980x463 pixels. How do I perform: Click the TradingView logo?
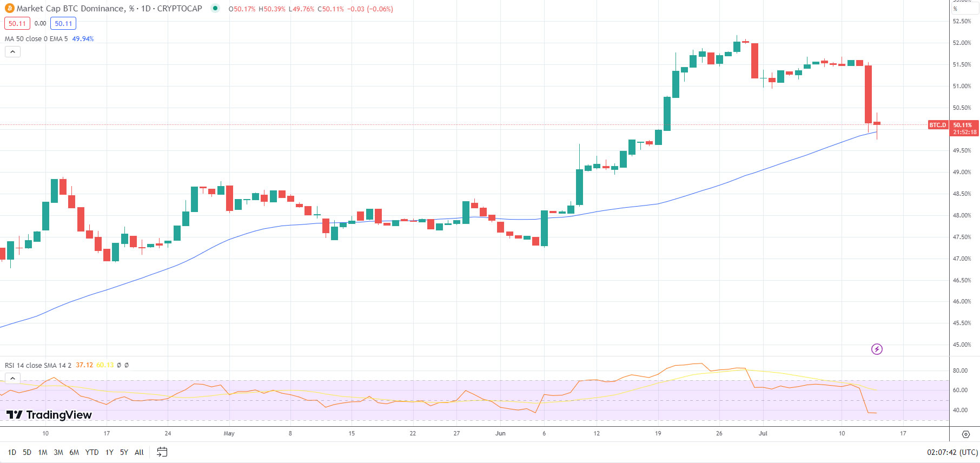pyautogui.click(x=49, y=415)
